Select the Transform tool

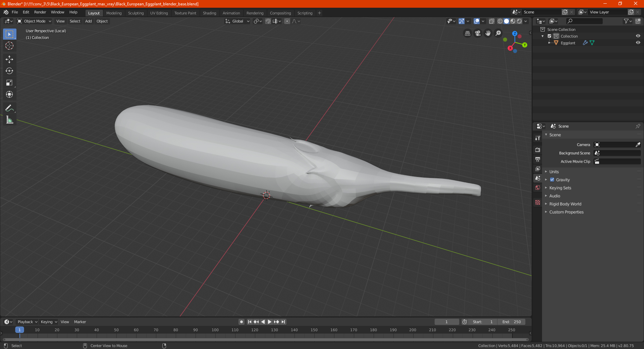(9, 95)
